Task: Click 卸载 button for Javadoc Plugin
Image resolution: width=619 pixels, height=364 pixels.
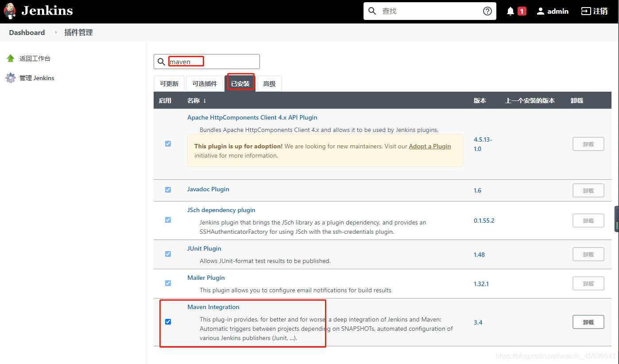Action: point(588,190)
